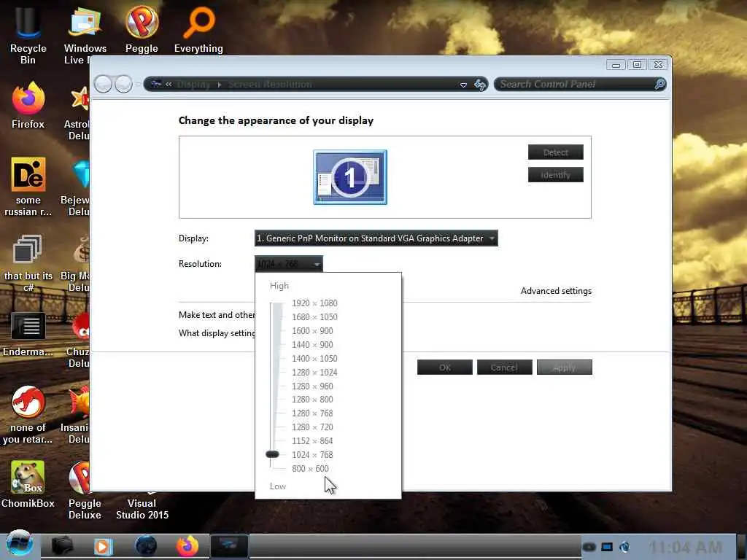
Task: Open the ChomikBox desktop icon
Action: tap(28, 484)
